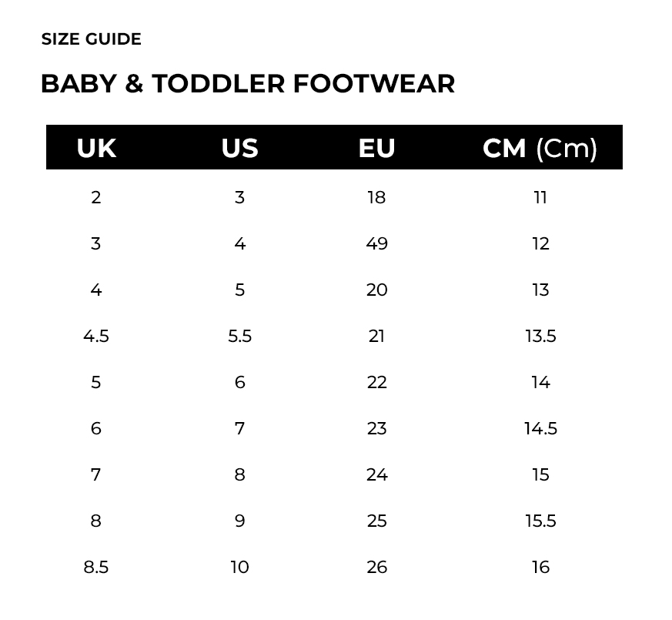Viewport: 672px width, 620px height.
Task: Click the SIZE GUIDE label
Action: [91, 39]
